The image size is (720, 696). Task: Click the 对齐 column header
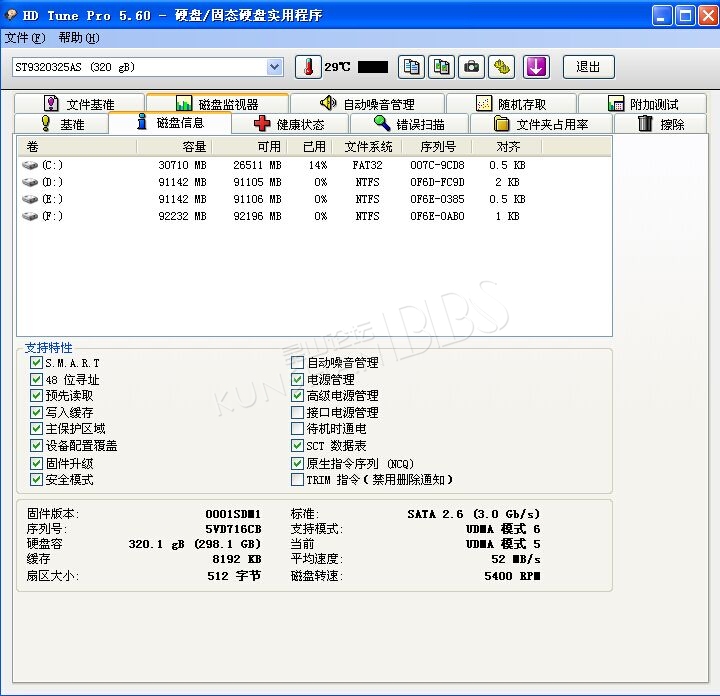coord(507,146)
